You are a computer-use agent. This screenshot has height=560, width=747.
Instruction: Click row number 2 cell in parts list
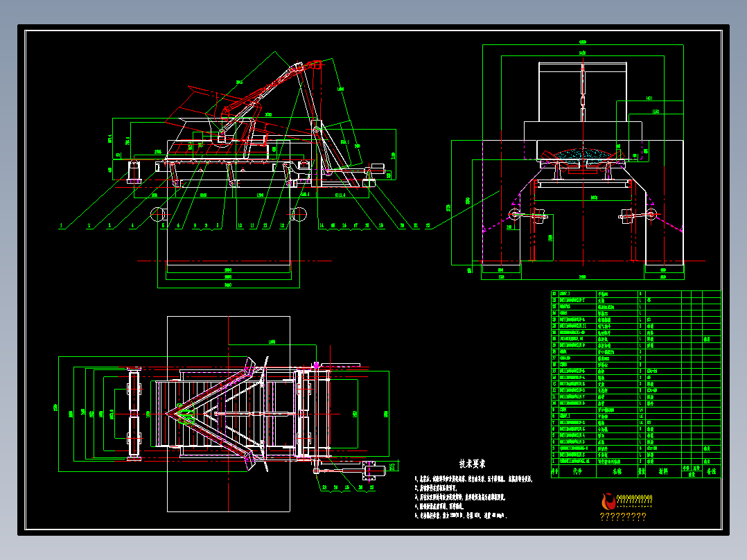point(554,455)
